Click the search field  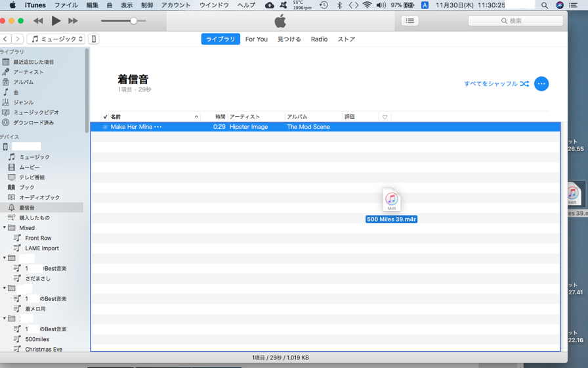click(516, 20)
